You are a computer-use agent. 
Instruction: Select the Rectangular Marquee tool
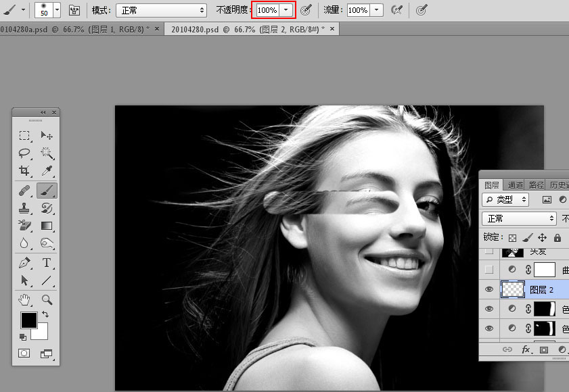(24, 136)
